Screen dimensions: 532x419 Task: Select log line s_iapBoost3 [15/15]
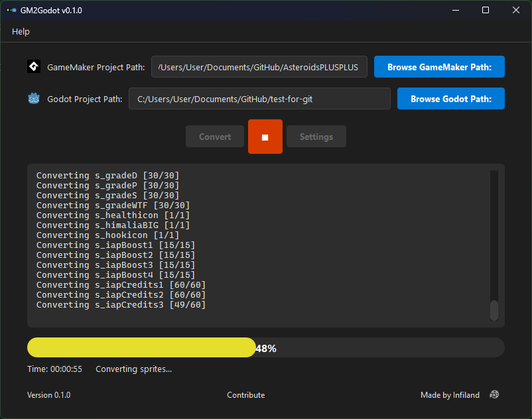115,265
